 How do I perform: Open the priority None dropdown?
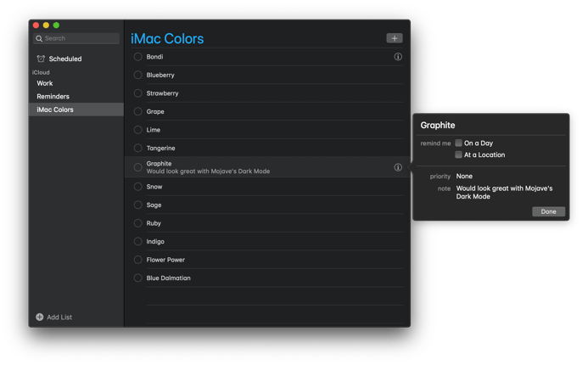(x=464, y=177)
